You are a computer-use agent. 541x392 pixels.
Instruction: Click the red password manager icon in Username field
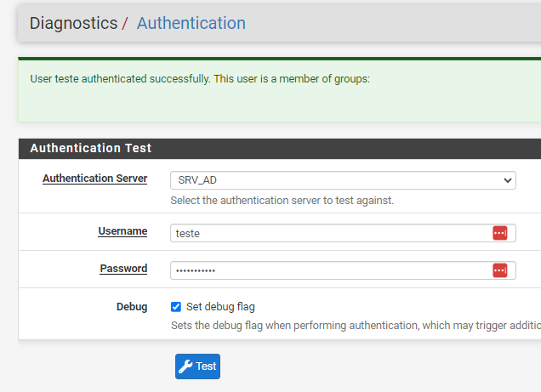(x=499, y=233)
